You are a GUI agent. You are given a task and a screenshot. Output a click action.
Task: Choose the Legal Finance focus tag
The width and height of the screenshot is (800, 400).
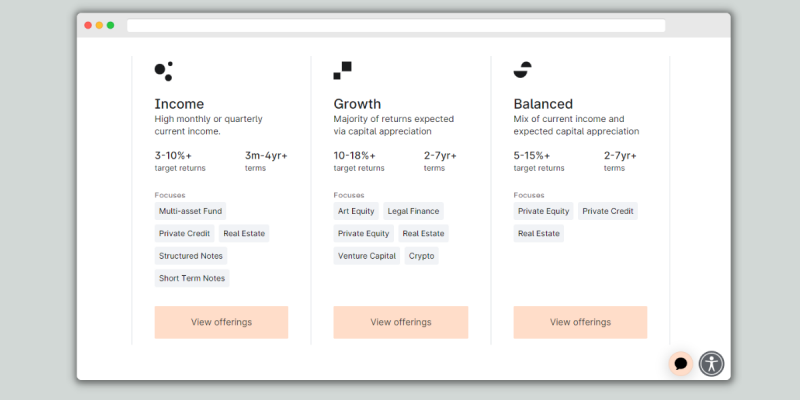413,211
